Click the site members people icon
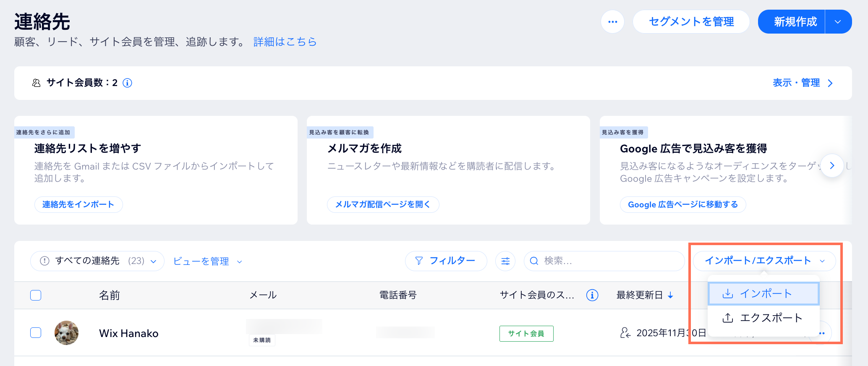This screenshot has height=366, width=868. tap(37, 83)
